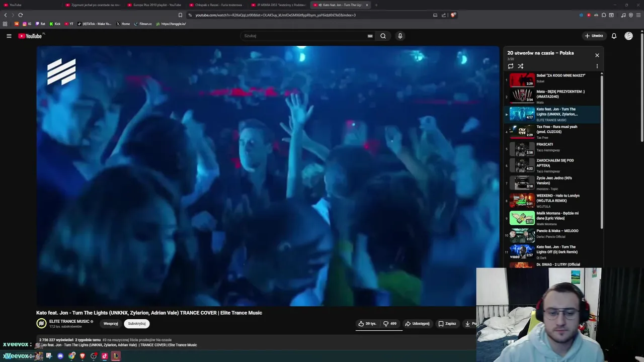This screenshot has width=644, height=362.
Task: Open ELITE TRANCE MUSIC channel avatar
Action: (x=41, y=324)
